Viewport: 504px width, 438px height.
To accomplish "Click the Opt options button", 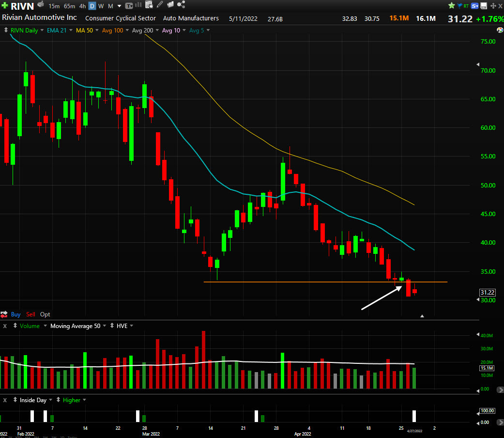I will point(45,314).
